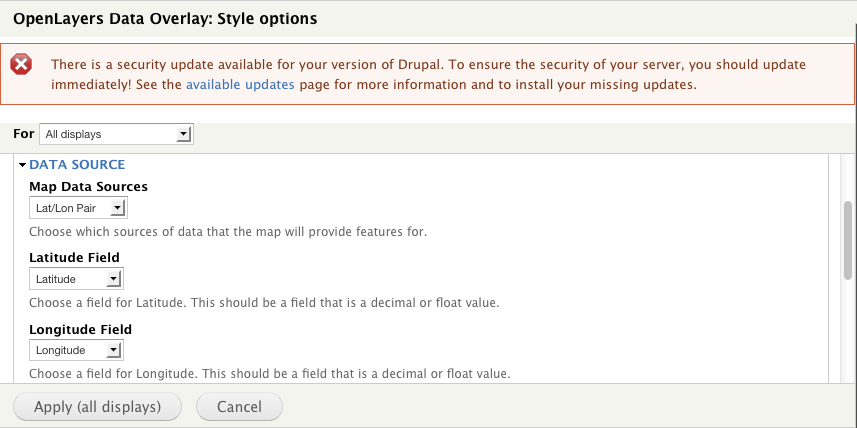Click the Latitude decimal value help text
Screen dimensions: 857x428
pos(264,302)
